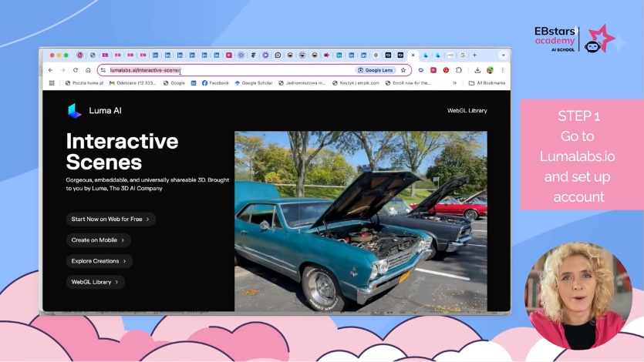Click the Create on Mobile button
Viewport: 644px width, 362px height.
pos(99,240)
